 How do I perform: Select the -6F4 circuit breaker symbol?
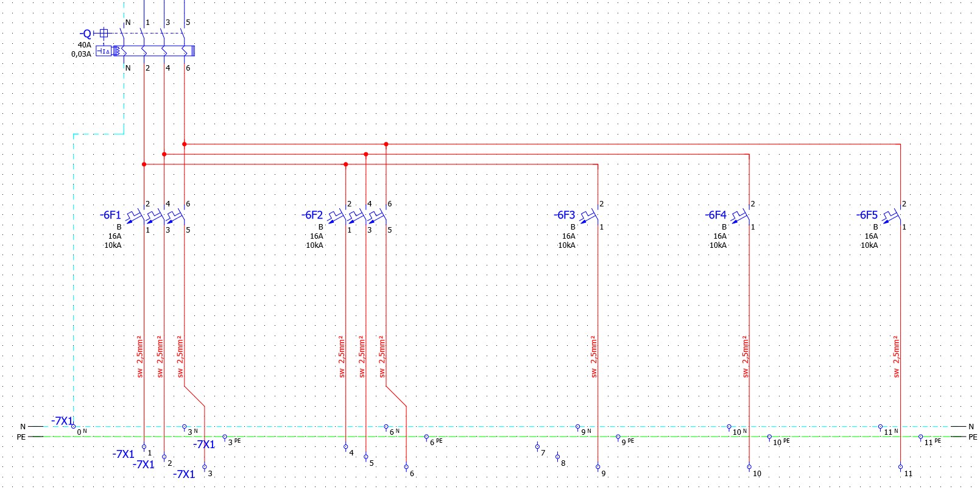click(x=741, y=216)
